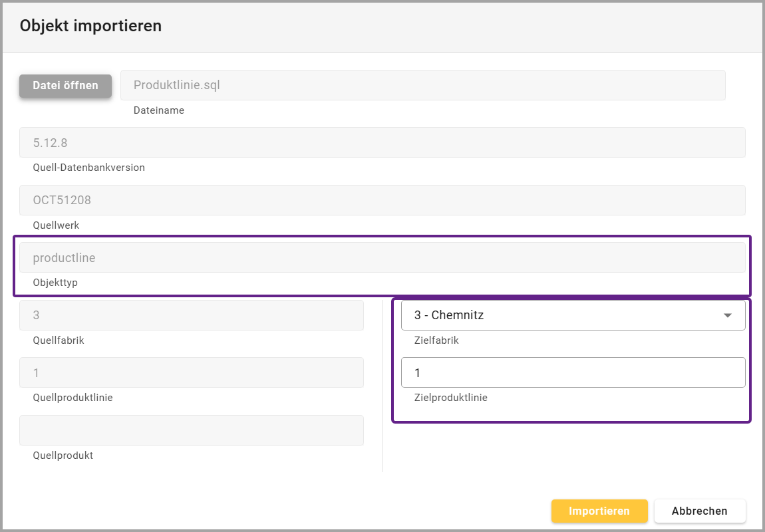Click the Objekt importieren dialog title
765x532 pixels.
[90, 26]
